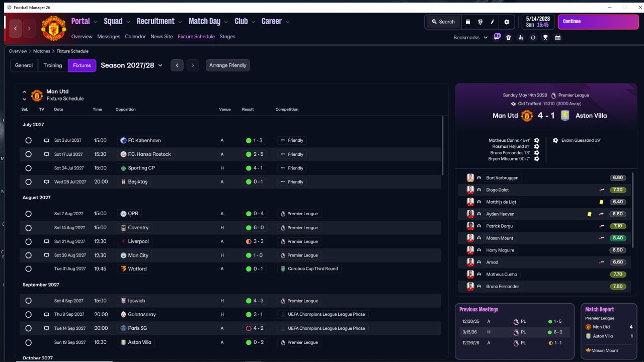Screen dimensions: 644x362
Task: Open Mason Mount's player name link
Action: (x=500, y=238)
